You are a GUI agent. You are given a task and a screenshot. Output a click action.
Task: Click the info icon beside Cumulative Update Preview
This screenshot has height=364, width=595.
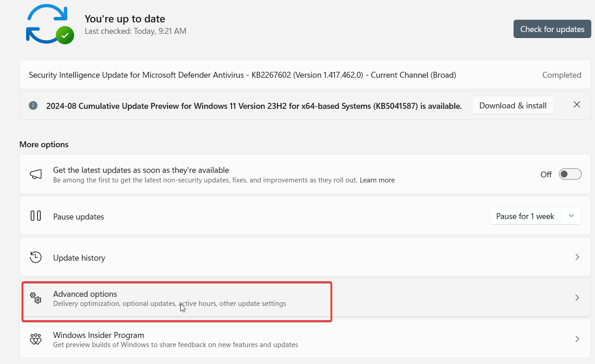pyautogui.click(x=33, y=106)
